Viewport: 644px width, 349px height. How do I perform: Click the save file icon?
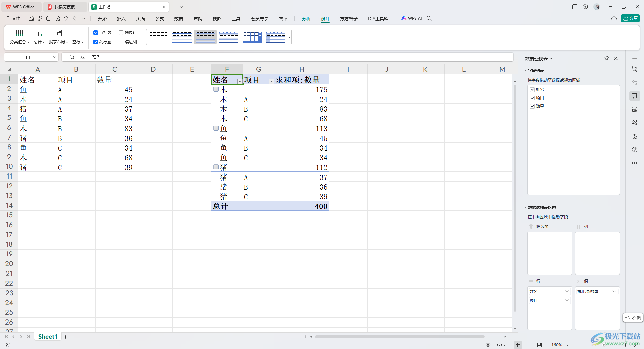[x=31, y=19]
